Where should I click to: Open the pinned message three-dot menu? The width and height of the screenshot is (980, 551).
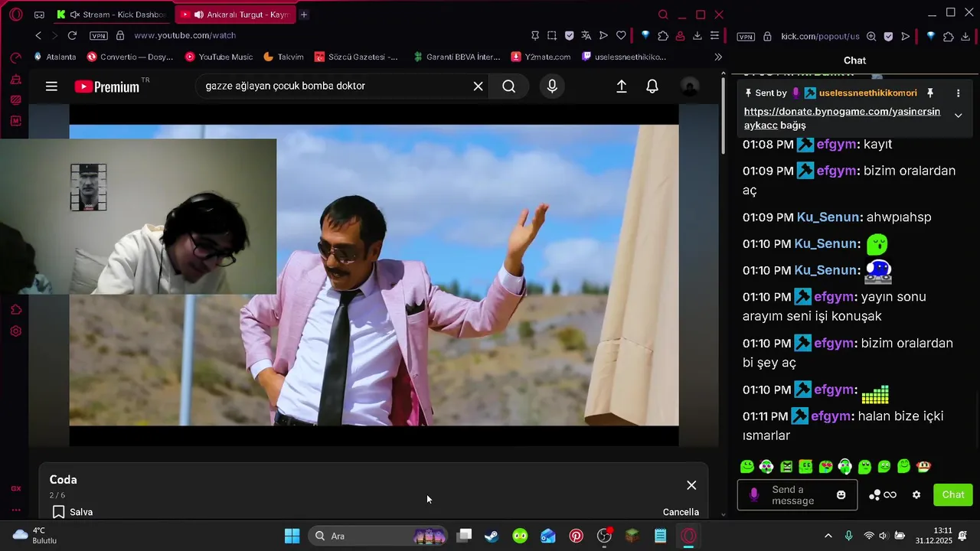(x=958, y=93)
